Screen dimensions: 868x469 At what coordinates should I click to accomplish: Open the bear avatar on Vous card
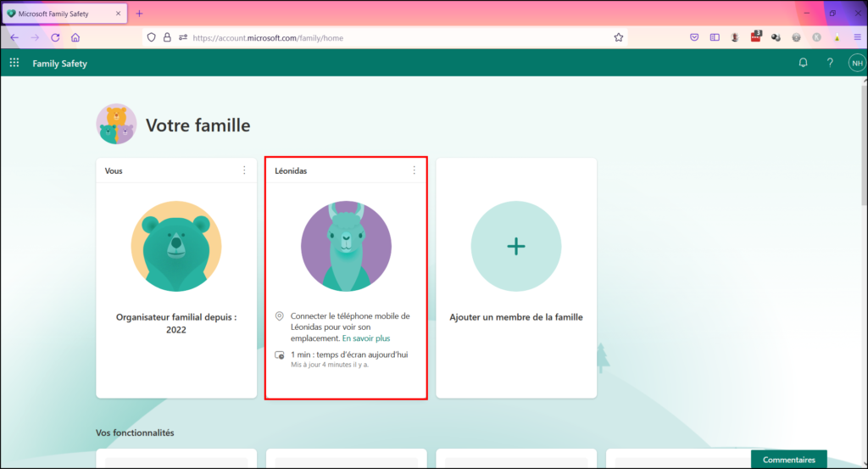[176, 247]
